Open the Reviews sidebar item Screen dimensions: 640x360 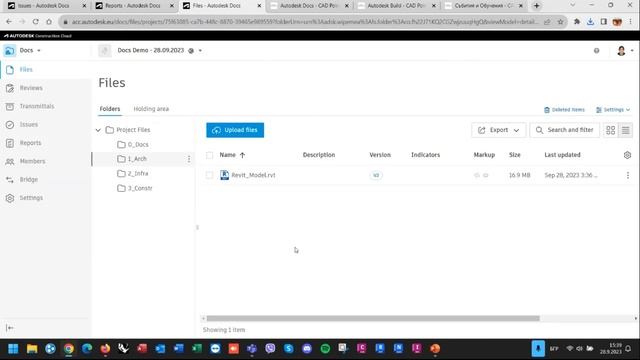[x=31, y=88]
